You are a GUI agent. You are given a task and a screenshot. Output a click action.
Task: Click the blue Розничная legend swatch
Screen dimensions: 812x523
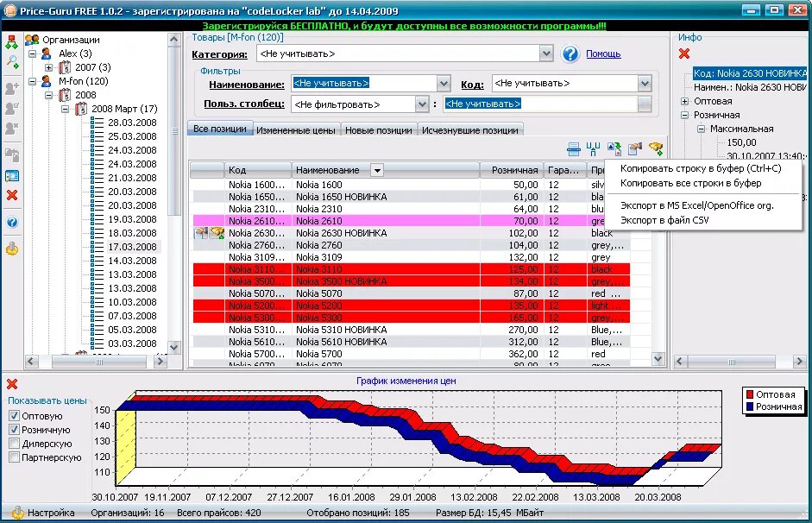(750, 407)
